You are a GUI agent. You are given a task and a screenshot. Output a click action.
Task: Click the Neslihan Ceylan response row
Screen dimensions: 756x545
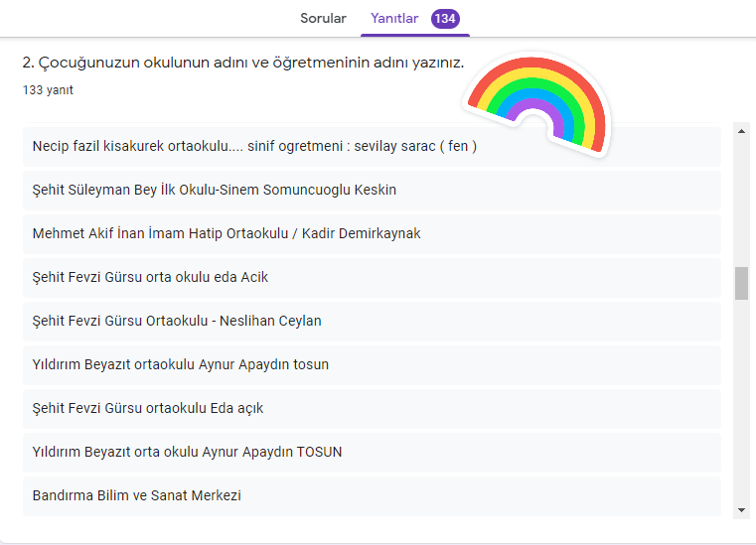pyautogui.click(x=177, y=321)
